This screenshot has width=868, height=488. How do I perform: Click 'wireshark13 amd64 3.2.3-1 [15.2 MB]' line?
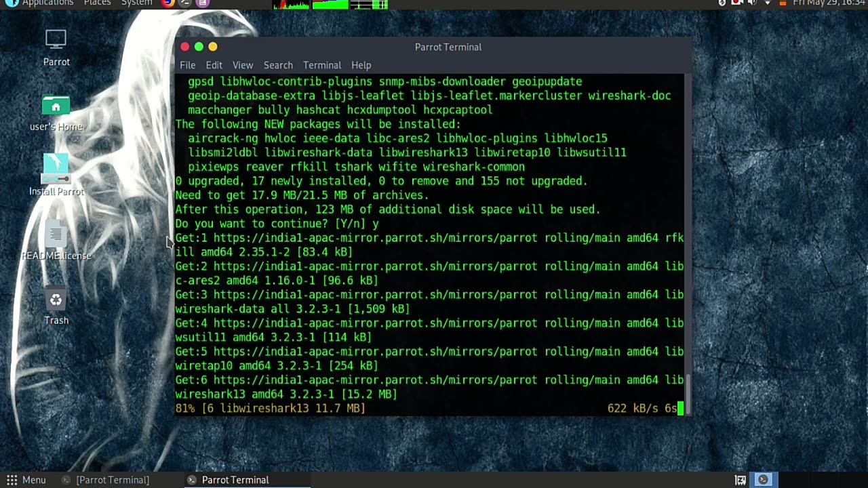(285, 394)
